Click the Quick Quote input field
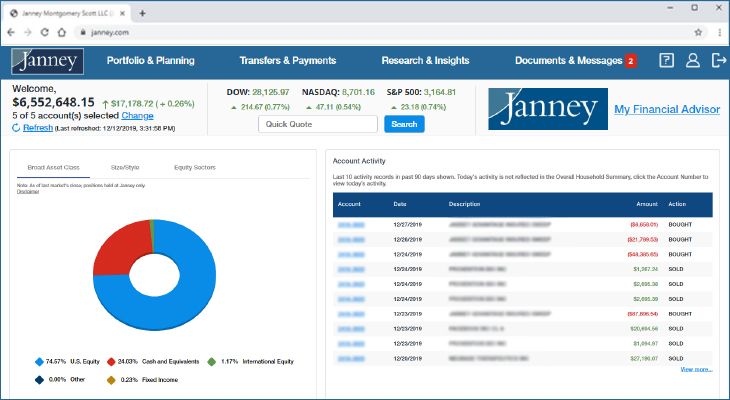 point(318,124)
